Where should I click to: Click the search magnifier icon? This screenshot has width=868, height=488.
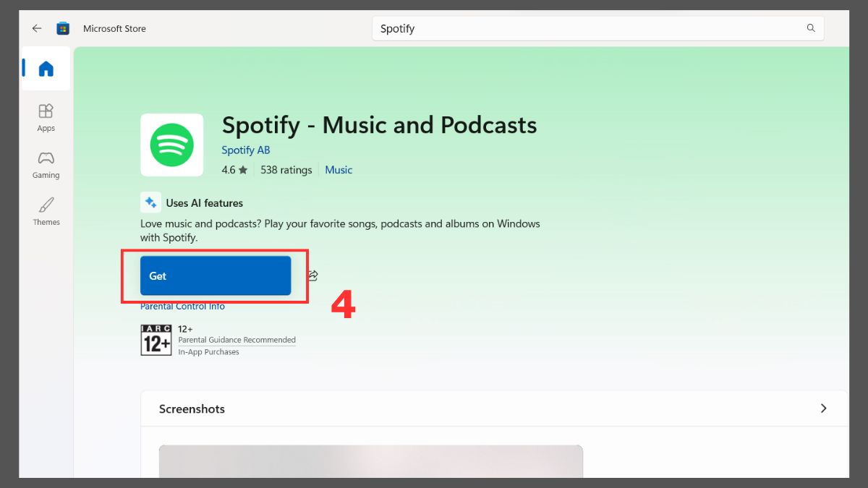point(811,29)
